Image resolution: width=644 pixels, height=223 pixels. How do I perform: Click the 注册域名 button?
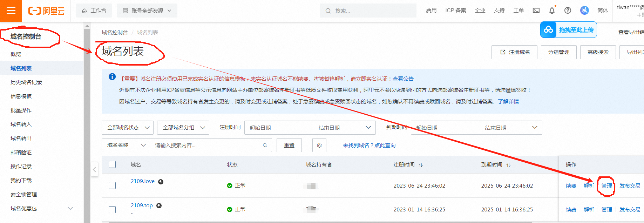[514, 52]
